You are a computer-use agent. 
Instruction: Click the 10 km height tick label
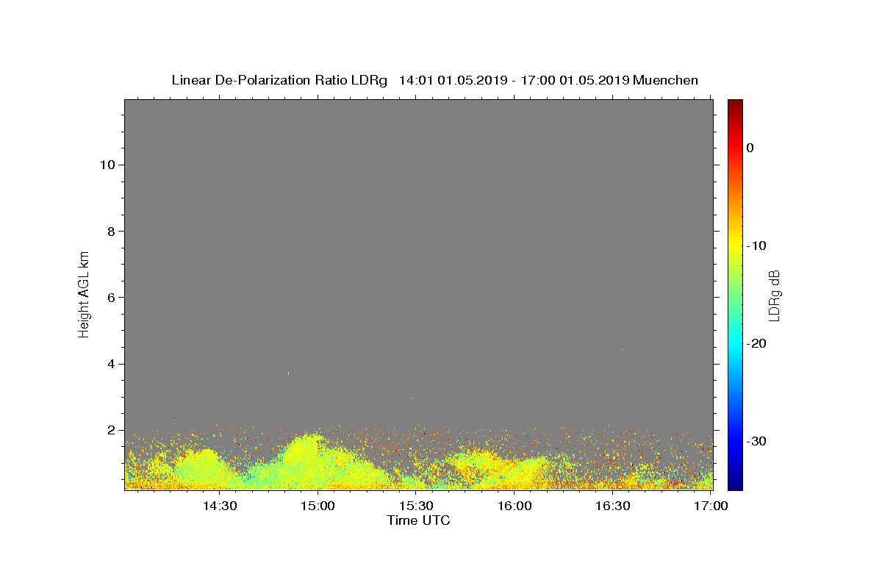click(x=107, y=165)
